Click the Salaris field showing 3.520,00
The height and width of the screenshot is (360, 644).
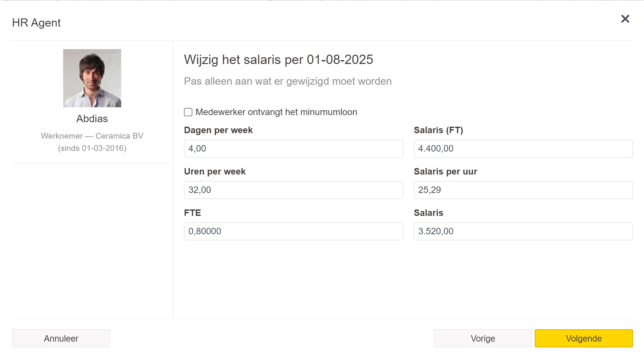coord(523,231)
